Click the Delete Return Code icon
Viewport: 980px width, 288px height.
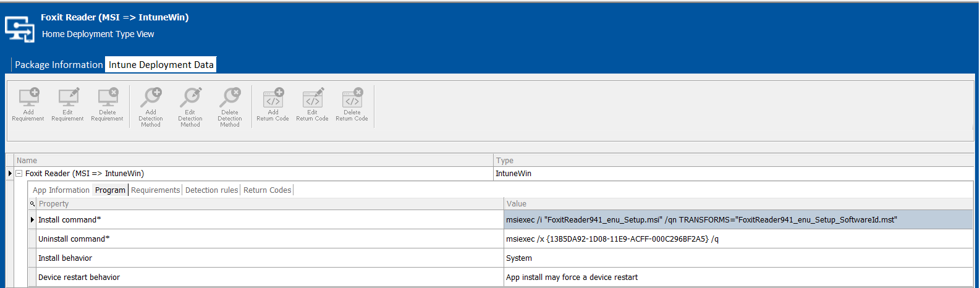pos(352,104)
